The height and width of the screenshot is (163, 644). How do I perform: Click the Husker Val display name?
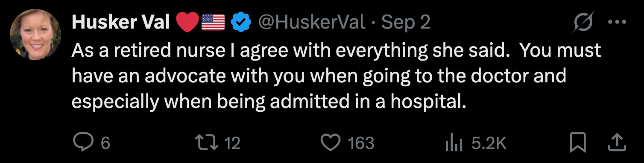click(121, 22)
